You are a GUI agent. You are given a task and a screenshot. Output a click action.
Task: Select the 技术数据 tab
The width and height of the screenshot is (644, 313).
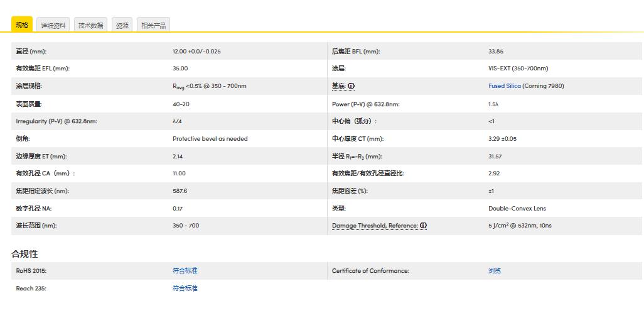click(90, 25)
